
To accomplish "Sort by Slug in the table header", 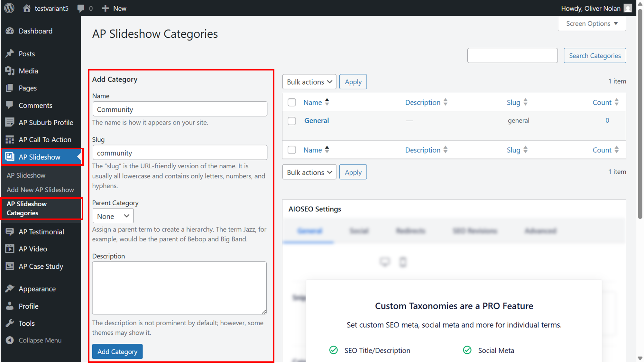I will point(517,102).
